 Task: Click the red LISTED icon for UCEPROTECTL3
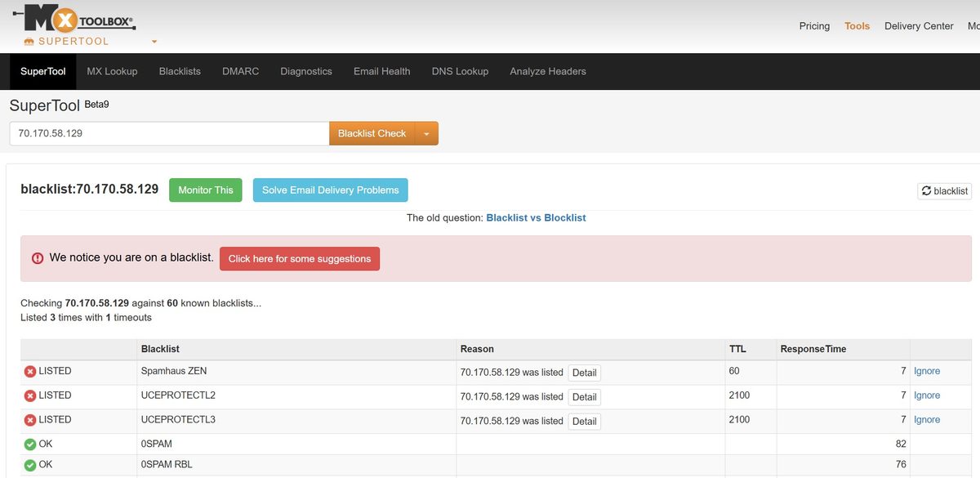tap(30, 421)
